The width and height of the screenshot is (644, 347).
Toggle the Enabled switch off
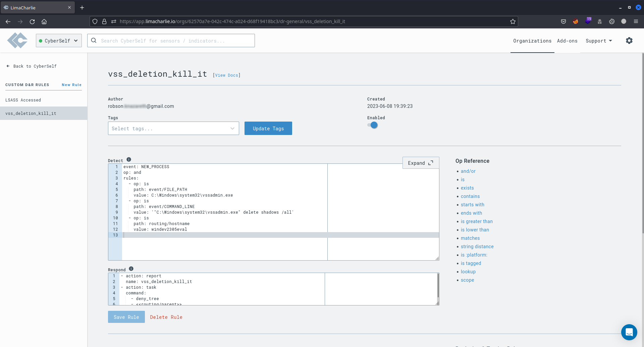click(373, 125)
